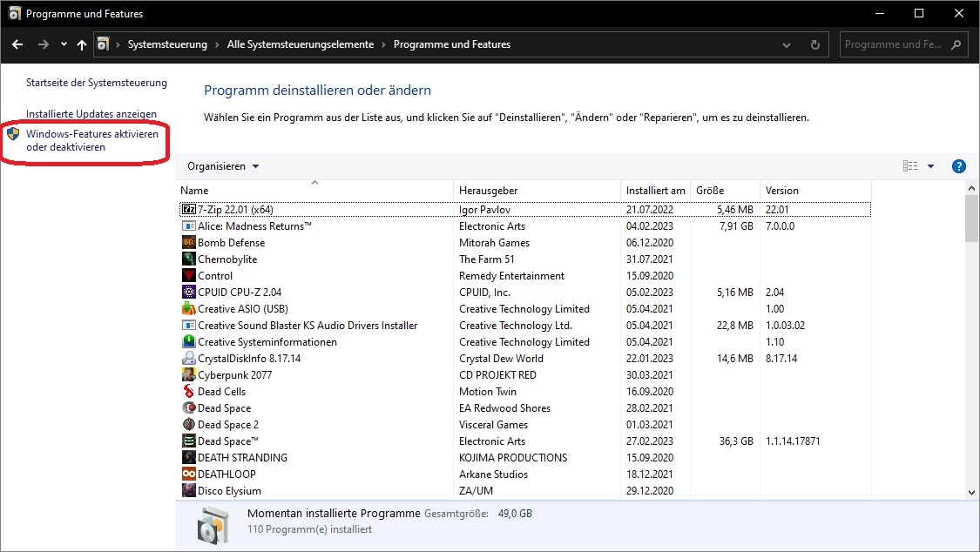The height and width of the screenshot is (552, 980).
Task: Click the CPUID CPU-Z icon
Action: (x=189, y=293)
